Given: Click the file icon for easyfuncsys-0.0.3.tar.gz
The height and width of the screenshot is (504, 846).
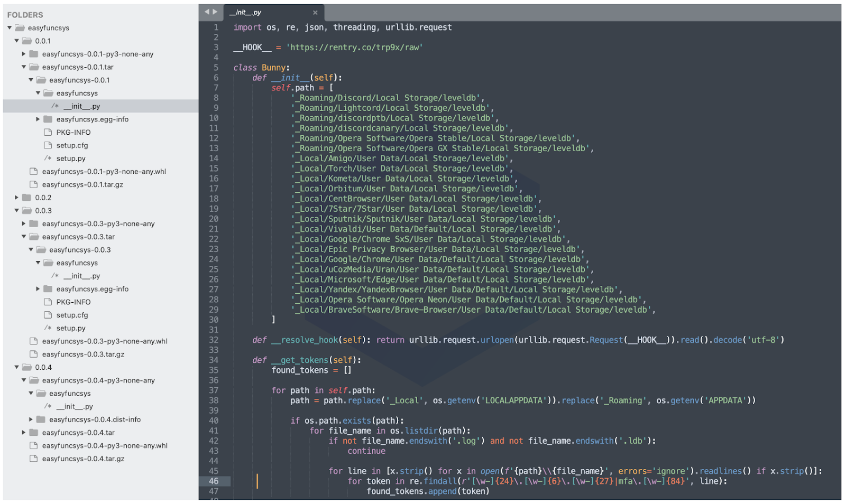Looking at the screenshot, I should click(x=33, y=354).
